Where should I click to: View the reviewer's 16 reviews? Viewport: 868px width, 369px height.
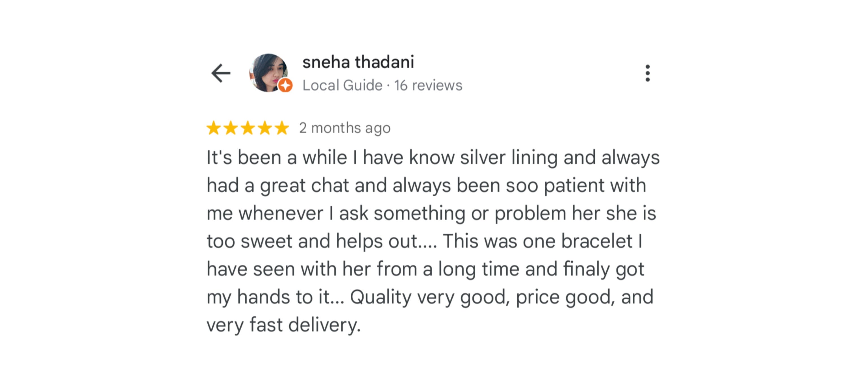428,85
